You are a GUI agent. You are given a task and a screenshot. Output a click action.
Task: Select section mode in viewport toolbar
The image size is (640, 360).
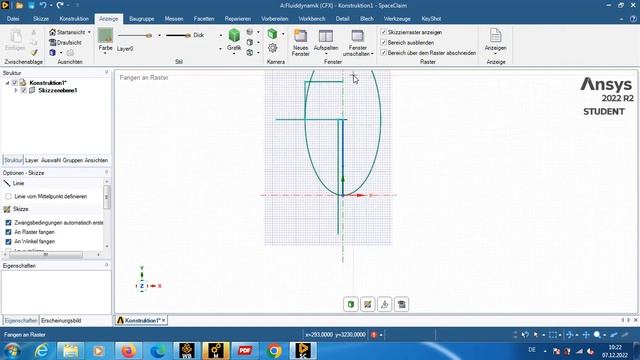pos(384,304)
